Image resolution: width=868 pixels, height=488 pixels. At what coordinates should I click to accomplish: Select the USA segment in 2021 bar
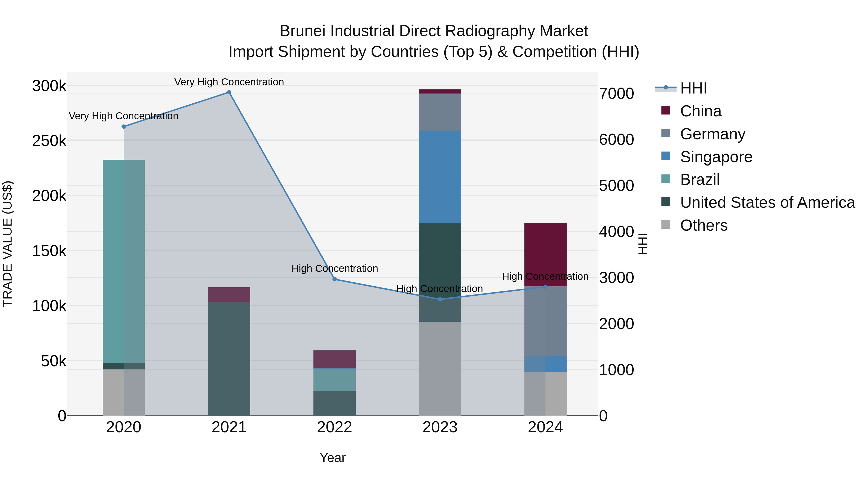coord(229,359)
